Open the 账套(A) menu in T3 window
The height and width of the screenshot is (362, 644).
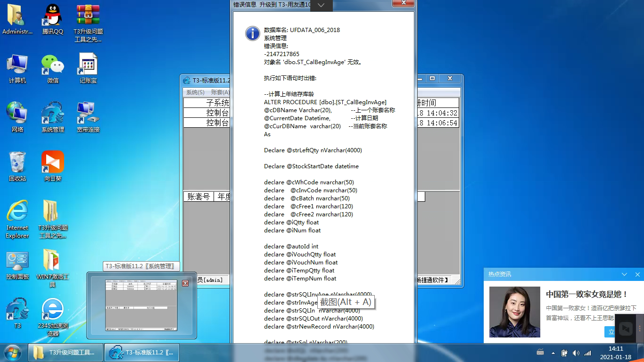220,92
